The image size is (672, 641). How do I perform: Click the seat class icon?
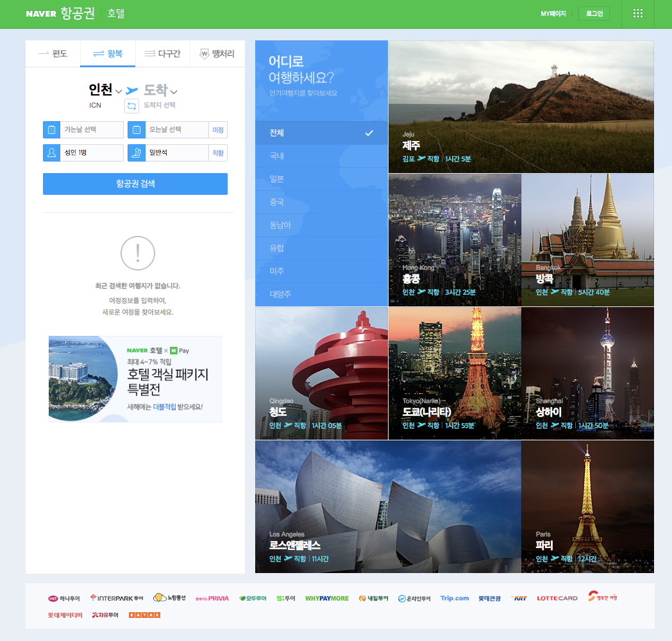[x=136, y=153]
